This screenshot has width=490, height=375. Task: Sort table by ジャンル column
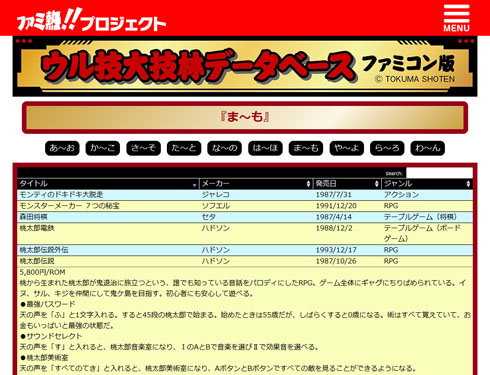coord(427,184)
